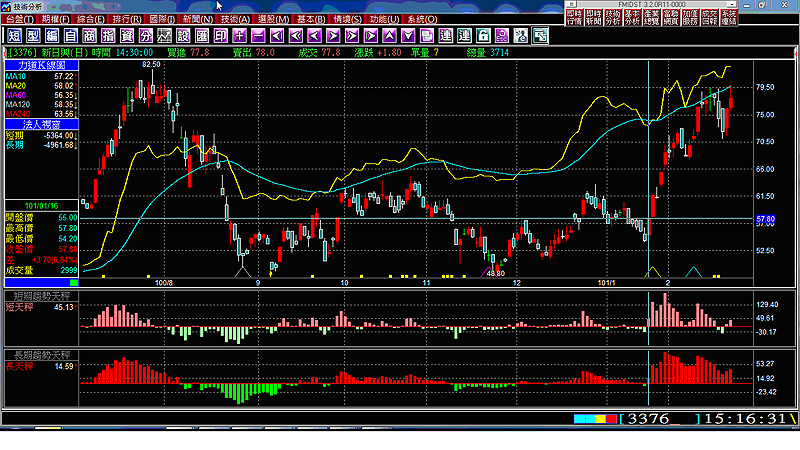Image resolution: width=800 pixels, height=450 pixels.
Task: Click the 印 print toolbar icon
Action: [x=221, y=36]
